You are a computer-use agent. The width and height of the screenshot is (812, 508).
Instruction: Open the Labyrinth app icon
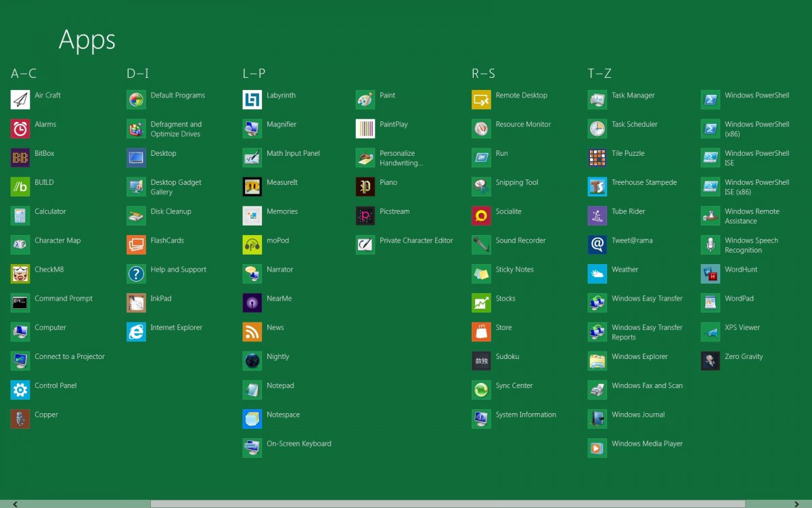252,100
